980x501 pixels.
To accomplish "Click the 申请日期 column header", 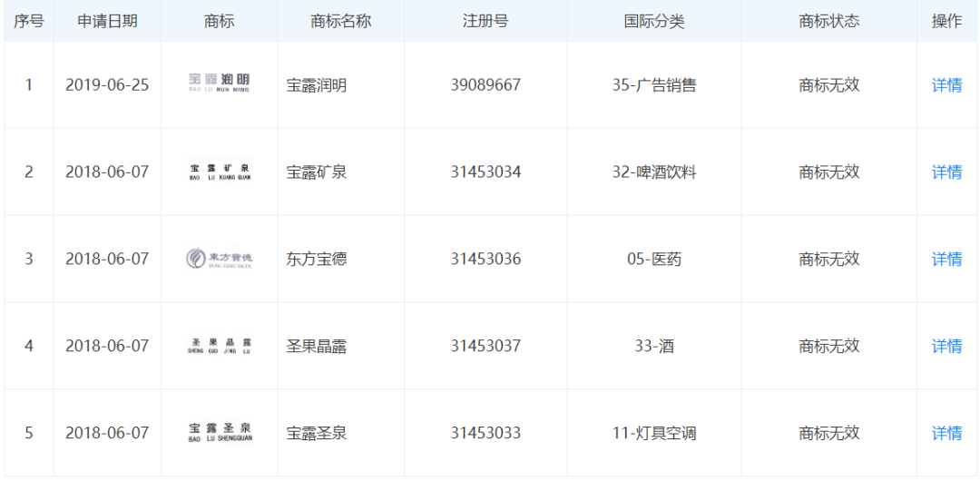I will [107, 21].
